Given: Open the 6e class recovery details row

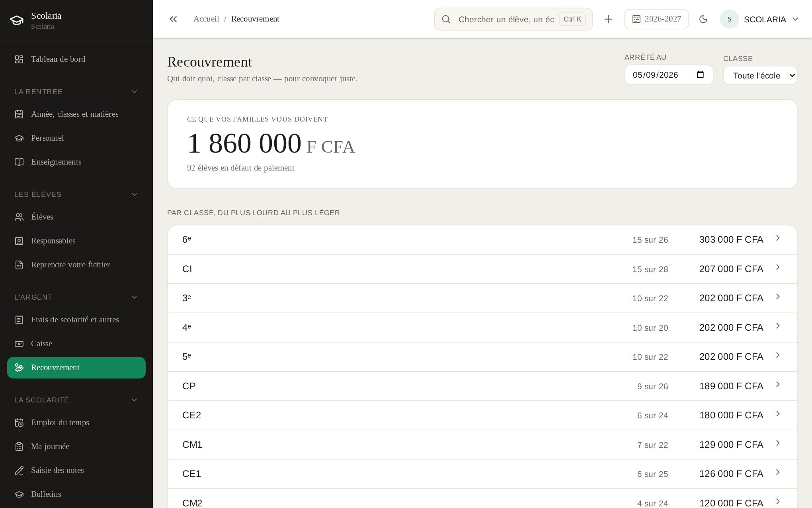Looking at the screenshot, I should coord(482,239).
